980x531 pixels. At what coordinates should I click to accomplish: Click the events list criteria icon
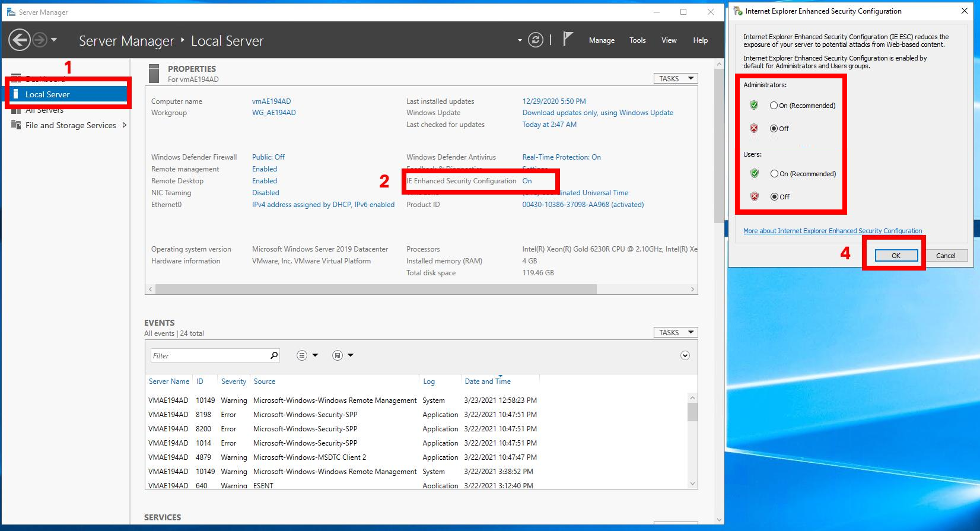click(x=302, y=355)
